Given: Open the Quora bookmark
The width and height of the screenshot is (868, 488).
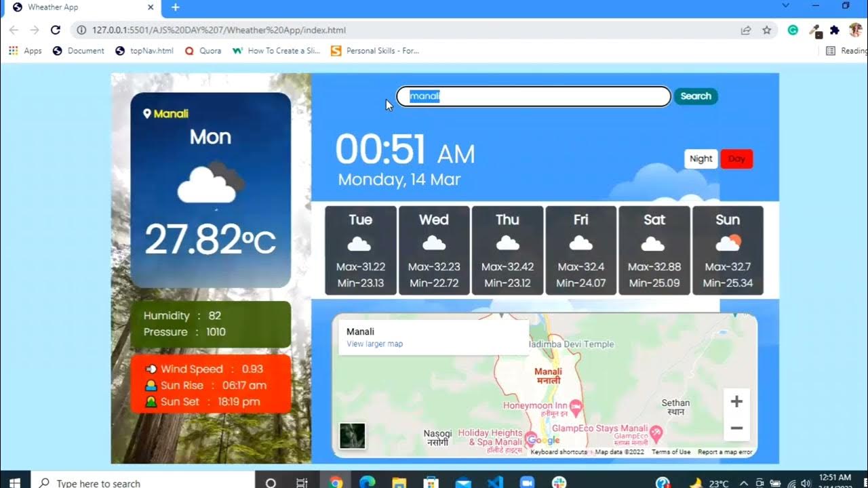Looking at the screenshot, I should point(203,50).
